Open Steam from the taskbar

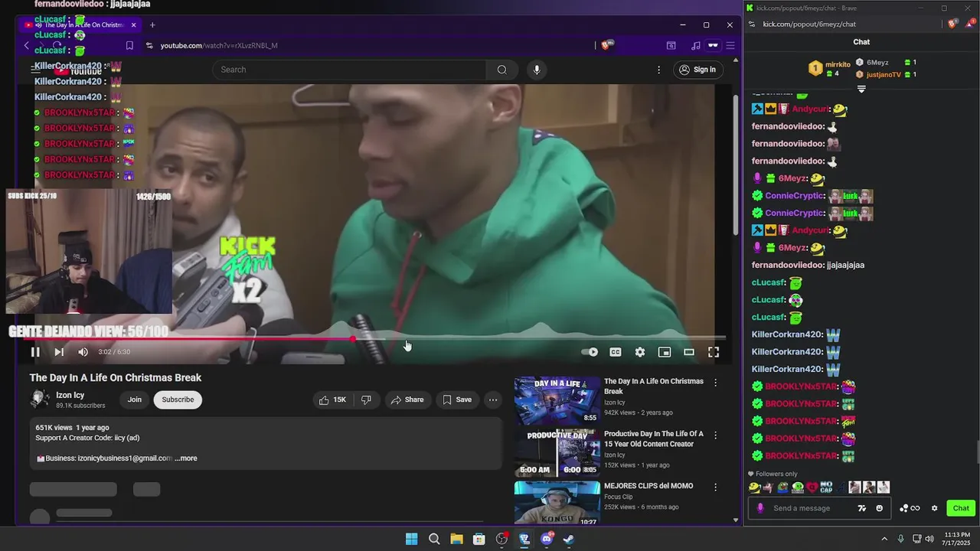(x=569, y=539)
